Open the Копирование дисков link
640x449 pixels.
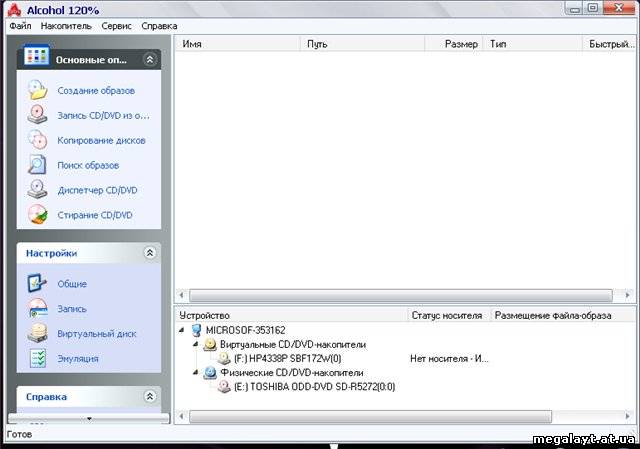pyautogui.click(x=101, y=140)
